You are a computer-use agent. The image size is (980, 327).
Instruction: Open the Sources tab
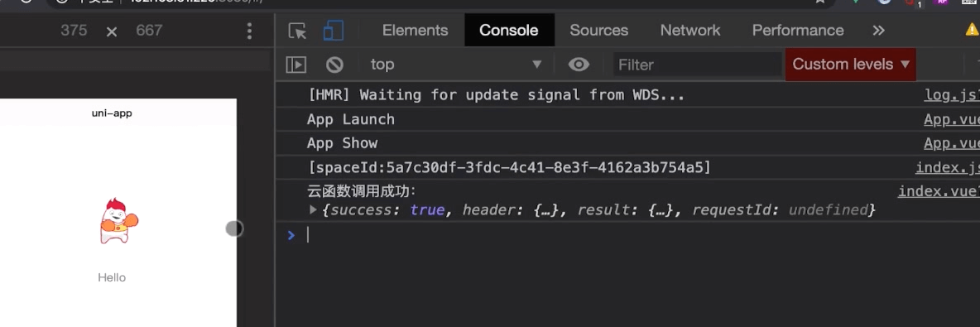pos(598,31)
